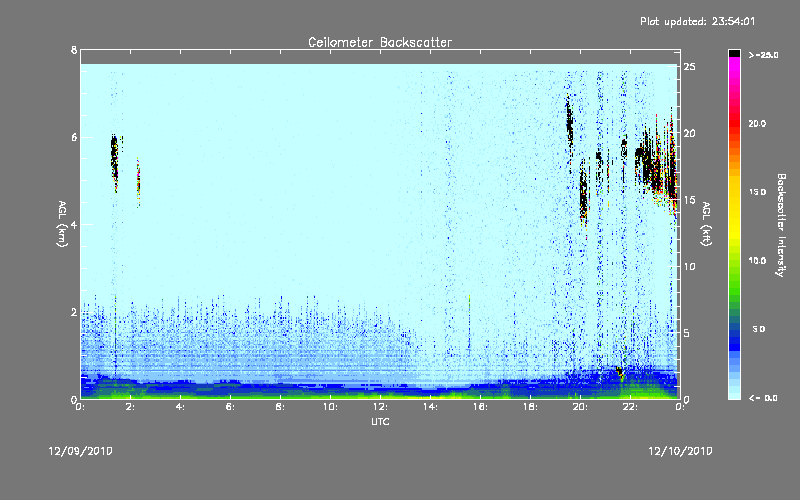Click the '6:' UTC tick label
Screen dimensions: 800x500
click(231, 407)
